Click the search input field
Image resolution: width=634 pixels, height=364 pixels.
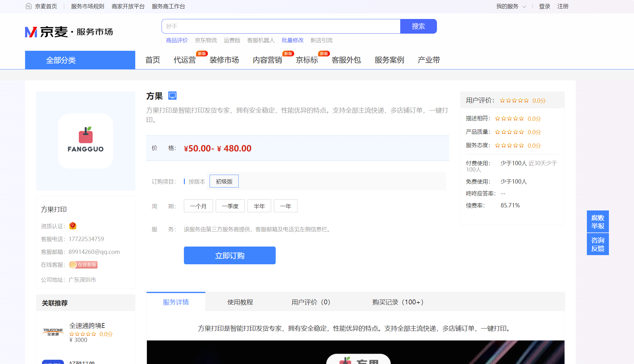[281, 26]
